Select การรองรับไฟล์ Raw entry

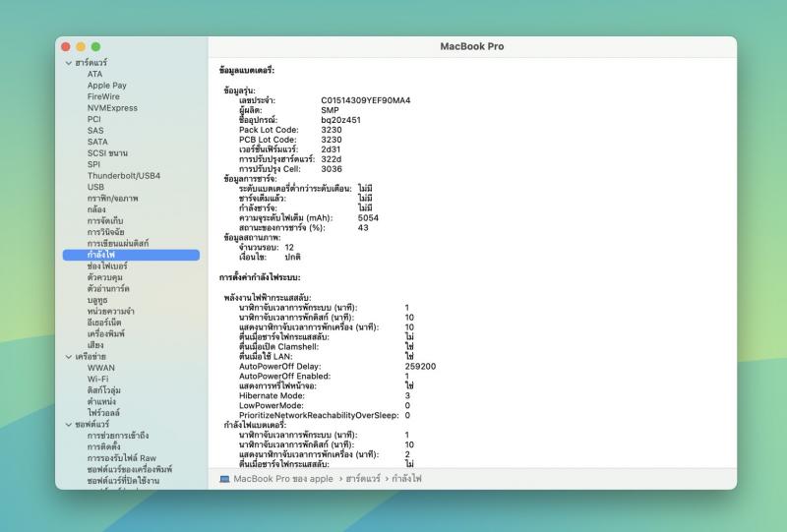[122, 458]
